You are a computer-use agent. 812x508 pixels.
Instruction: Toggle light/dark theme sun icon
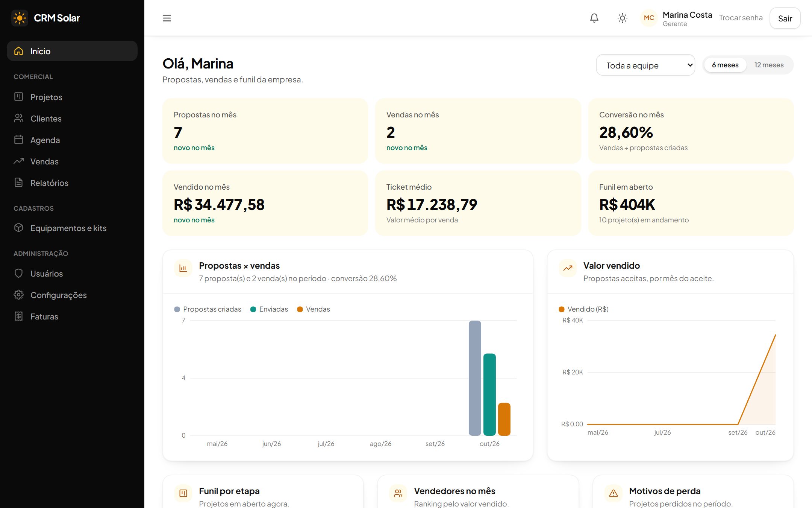623,18
